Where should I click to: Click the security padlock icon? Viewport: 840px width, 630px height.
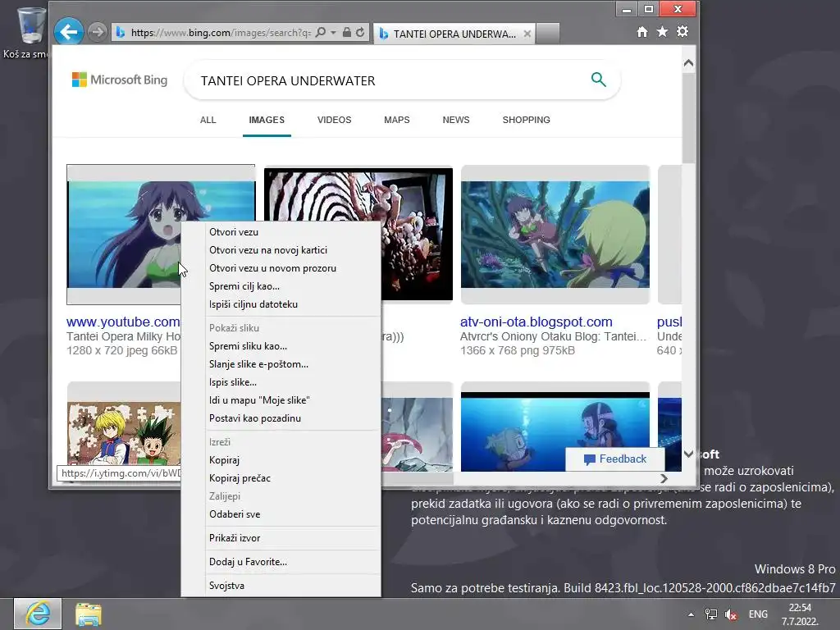click(347, 33)
